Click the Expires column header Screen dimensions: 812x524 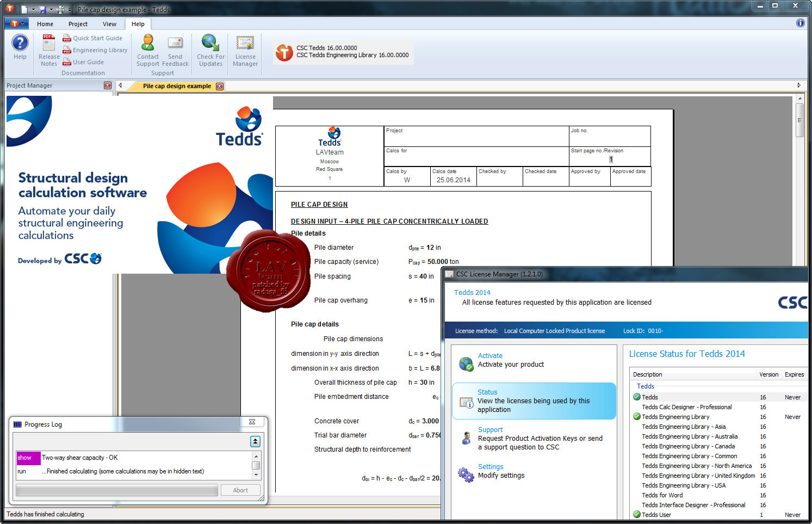795,374
